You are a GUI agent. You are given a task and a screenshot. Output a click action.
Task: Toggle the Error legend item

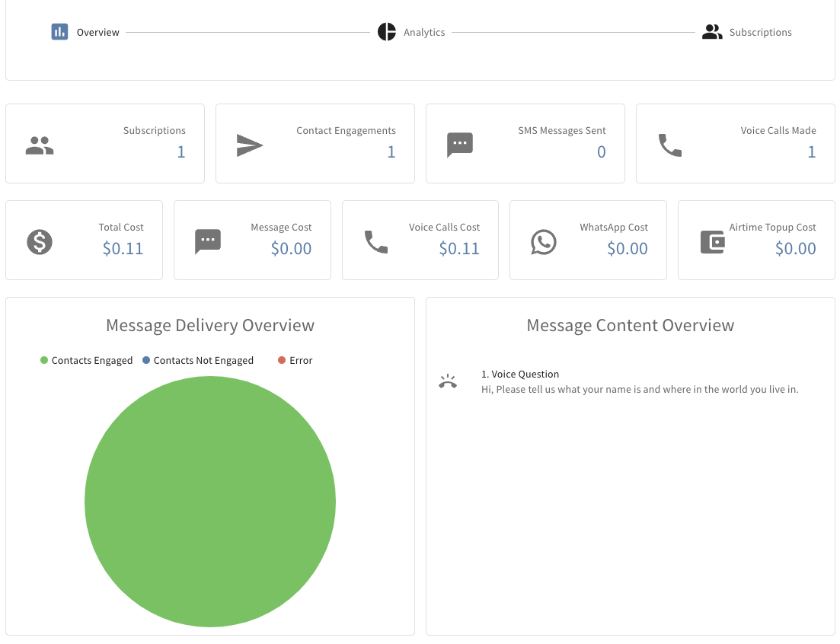[x=295, y=361]
